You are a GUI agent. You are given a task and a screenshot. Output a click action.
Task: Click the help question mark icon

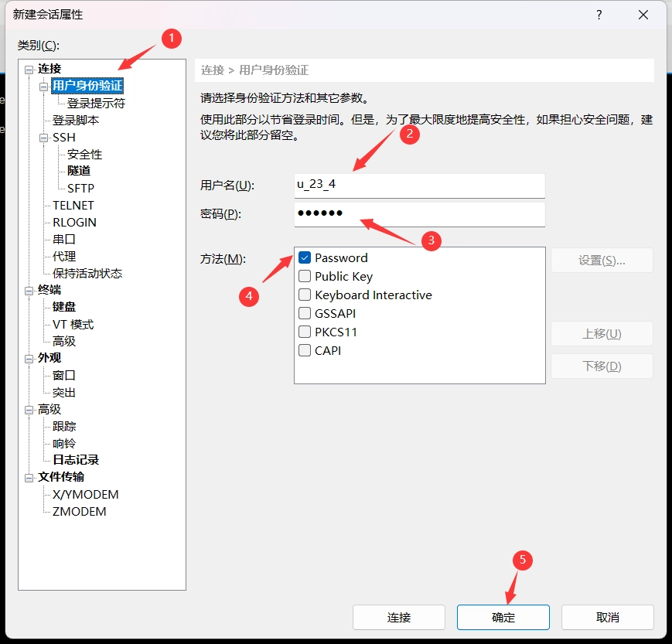click(599, 15)
